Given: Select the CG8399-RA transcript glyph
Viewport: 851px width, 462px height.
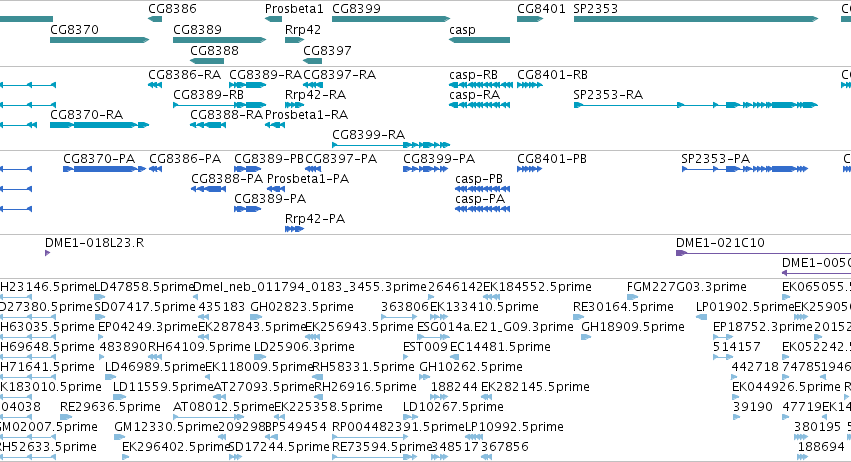Looking at the screenshot, I should (x=391, y=145).
